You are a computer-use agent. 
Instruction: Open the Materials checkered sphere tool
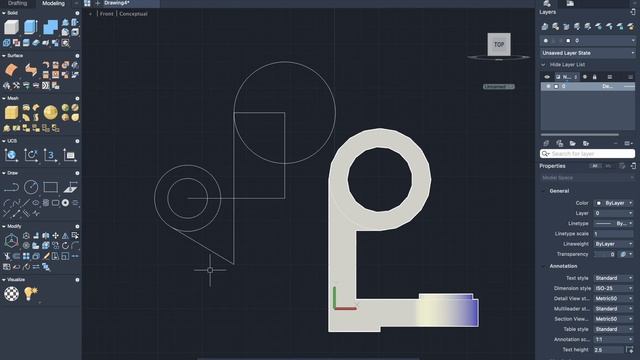click(x=11, y=294)
